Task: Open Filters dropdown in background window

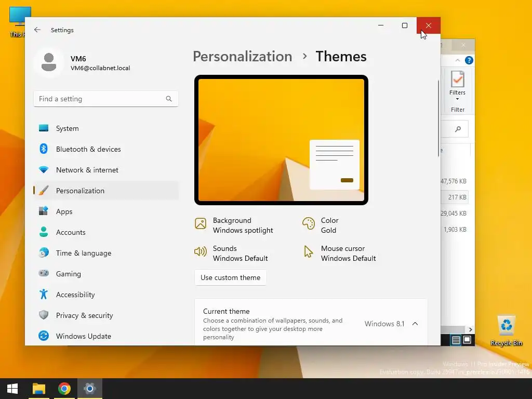Action: [x=457, y=86]
